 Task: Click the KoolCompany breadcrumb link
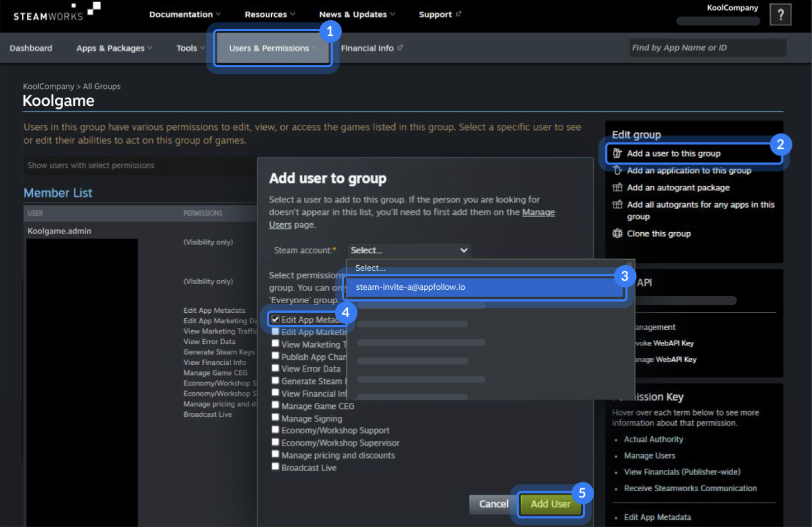point(48,86)
